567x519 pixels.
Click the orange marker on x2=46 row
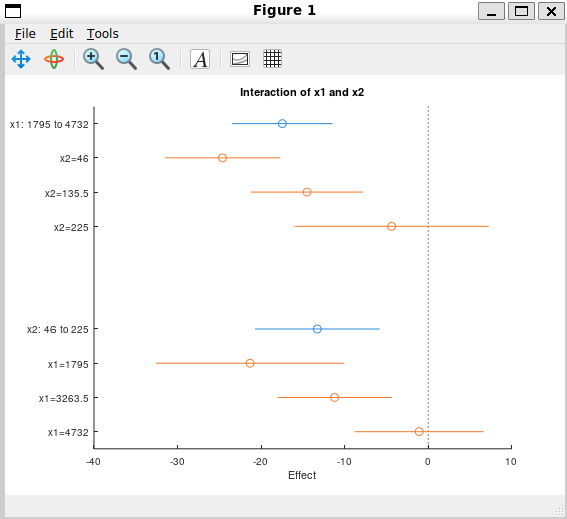point(222,158)
